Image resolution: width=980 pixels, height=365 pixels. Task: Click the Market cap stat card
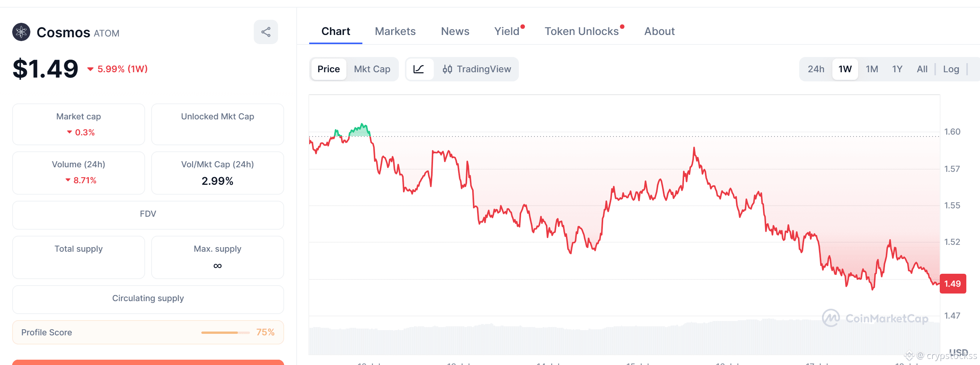[x=79, y=124]
